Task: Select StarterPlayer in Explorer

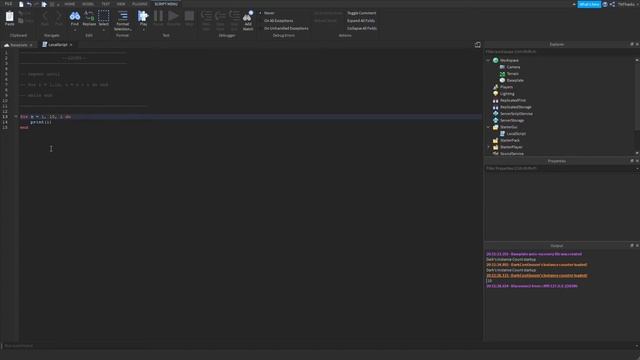Action: tap(511, 147)
